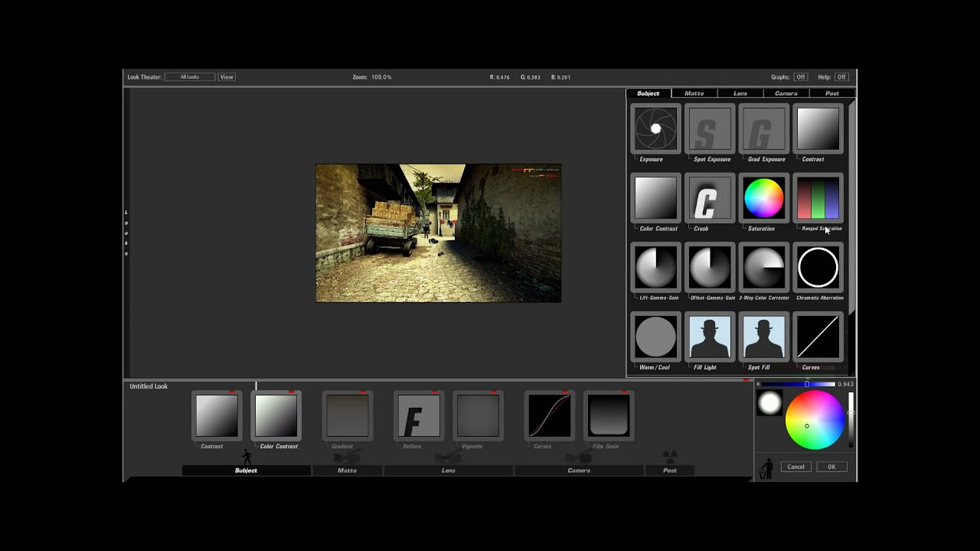Image resolution: width=980 pixels, height=551 pixels.
Task: Select the Contrast tool in the tool palette
Action: coord(818,129)
